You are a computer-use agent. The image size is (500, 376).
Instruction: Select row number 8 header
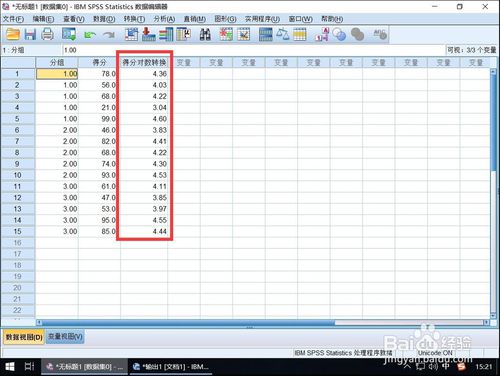17,153
